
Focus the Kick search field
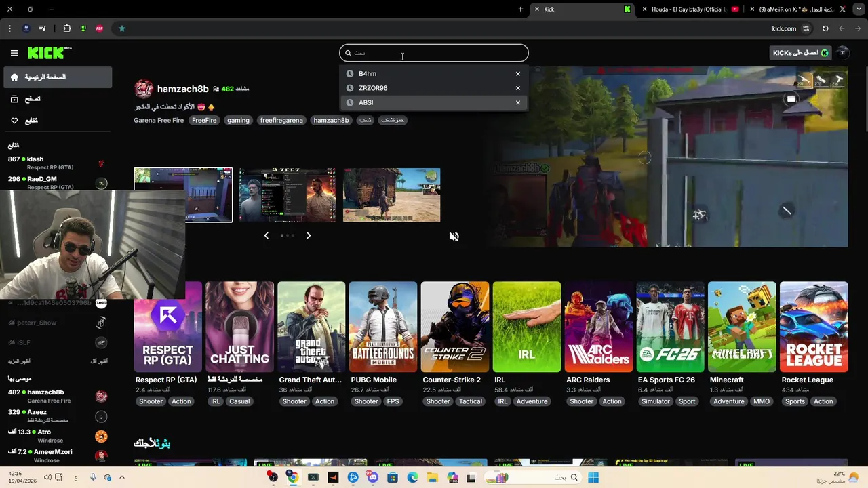tap(434, 53)
